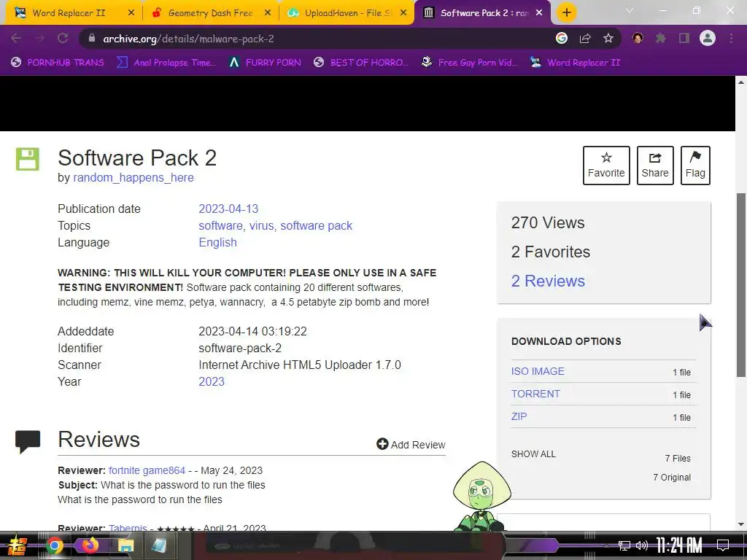Switch to Geometry Dash Free tab
747x560 pixels.
point(210,13)
